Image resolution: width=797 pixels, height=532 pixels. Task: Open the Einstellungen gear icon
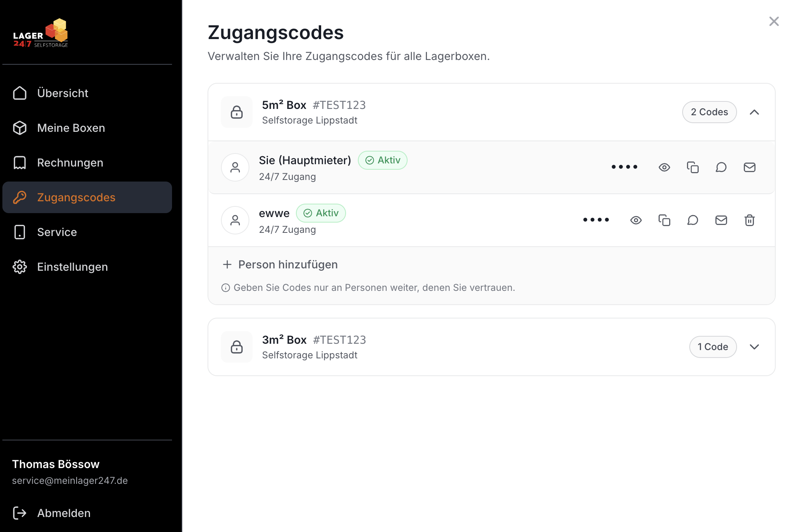pos(19,267)
